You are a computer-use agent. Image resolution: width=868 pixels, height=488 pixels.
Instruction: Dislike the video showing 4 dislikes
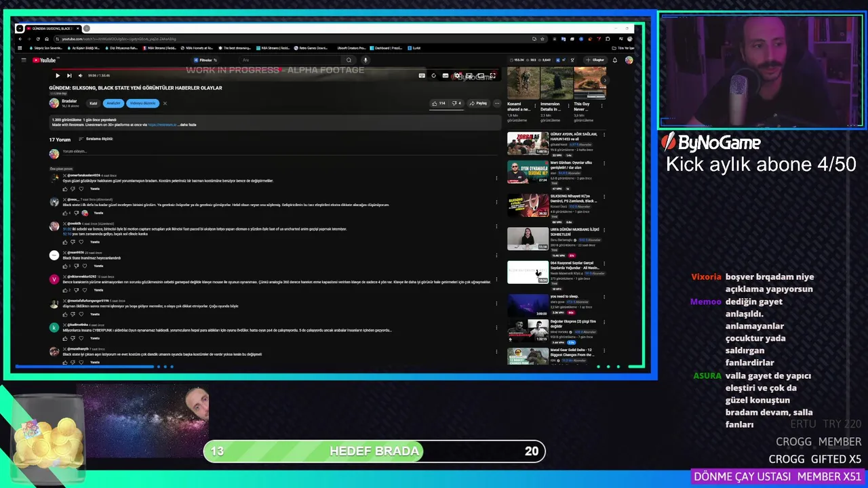pos(456,103)
